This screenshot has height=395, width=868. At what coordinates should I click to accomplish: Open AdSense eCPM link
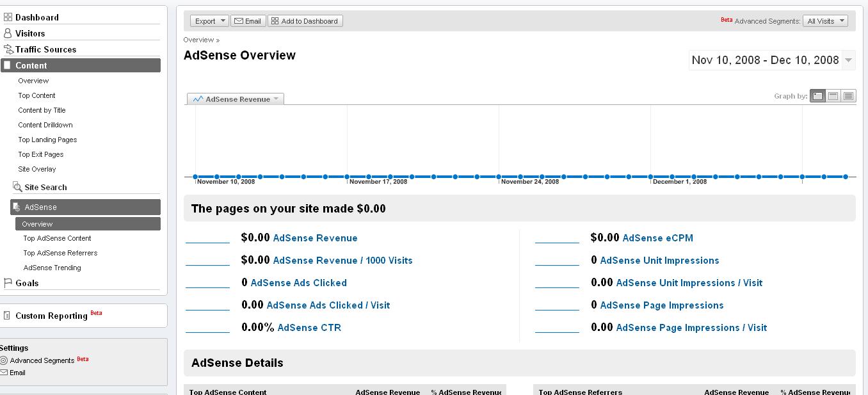coord(657,238)
